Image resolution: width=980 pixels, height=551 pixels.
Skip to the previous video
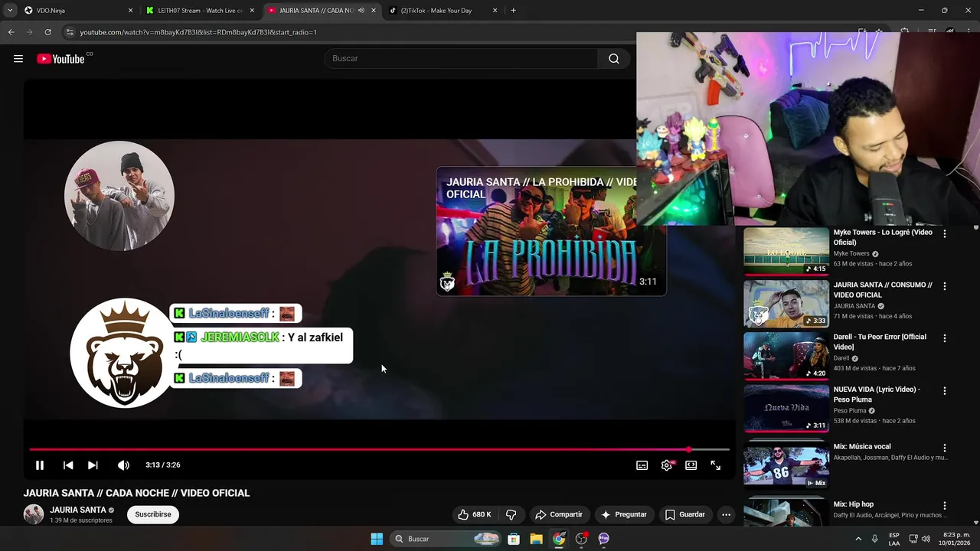point(68,465)
